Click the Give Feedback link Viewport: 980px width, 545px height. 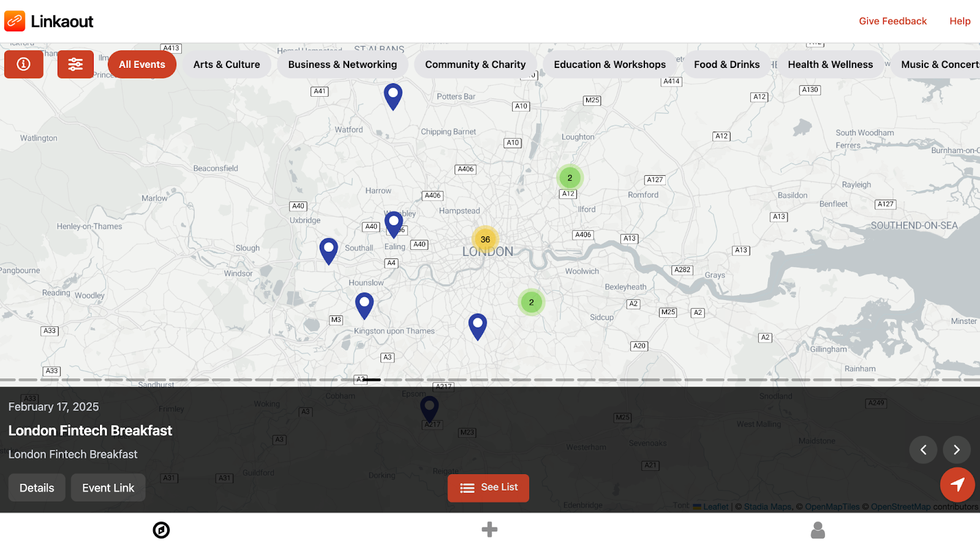pos(892,21)
